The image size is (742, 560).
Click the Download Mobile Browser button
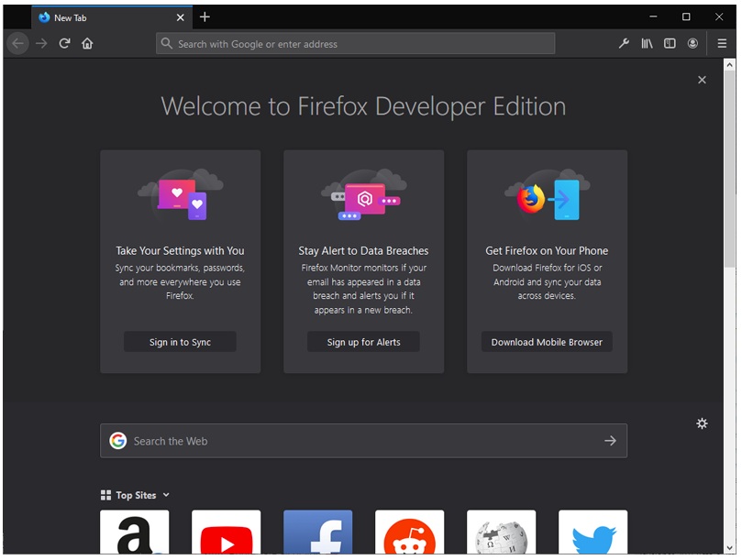[x=547, y=342]
